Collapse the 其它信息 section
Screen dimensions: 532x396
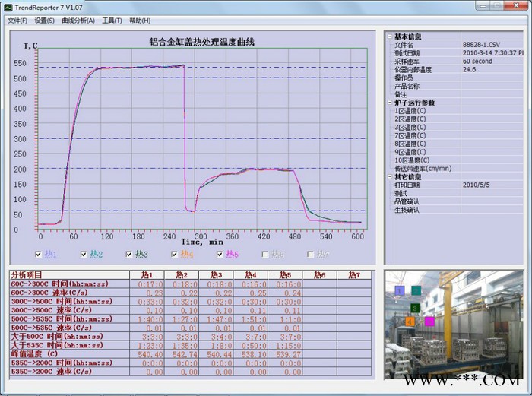[x=390, y=177]
